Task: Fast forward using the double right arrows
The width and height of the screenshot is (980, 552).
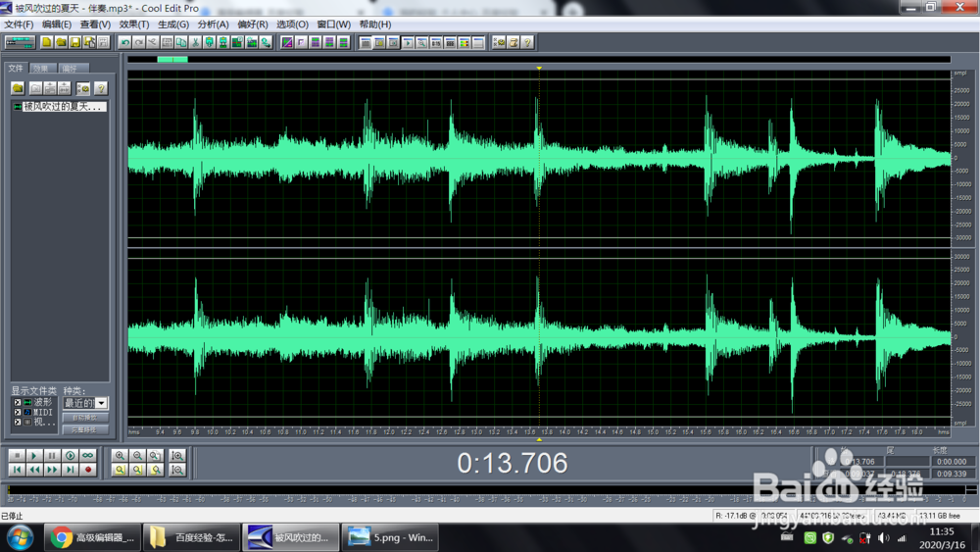Action: pyautogui.click(x=52, y=470)
